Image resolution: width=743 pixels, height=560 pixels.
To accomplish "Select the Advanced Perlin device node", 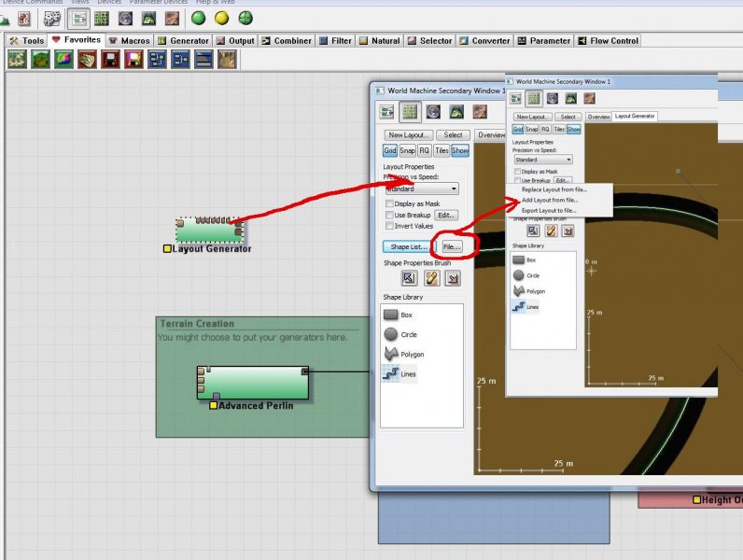I will coord(253,383).
